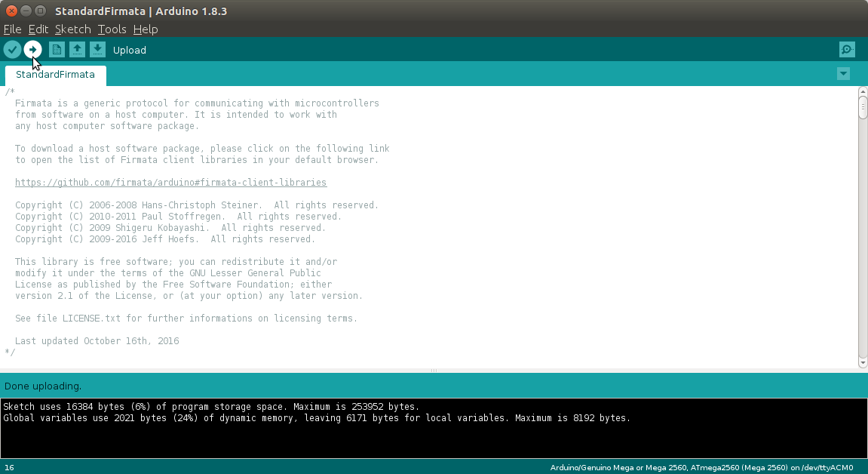This screenshot has width=868, height=474.
Task: Click the Upload icon
Action: (x=32, y=49)
